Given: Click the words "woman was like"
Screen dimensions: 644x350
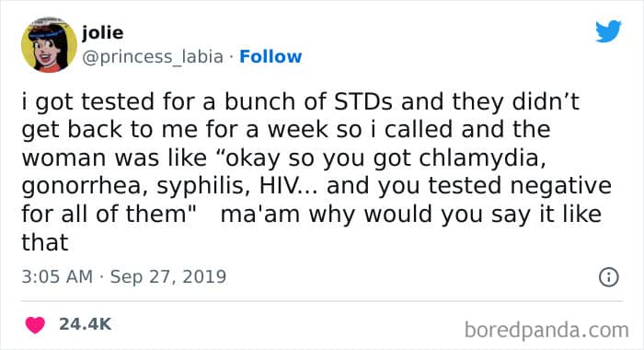Looking at the screenshot, I should pos(114,157).
